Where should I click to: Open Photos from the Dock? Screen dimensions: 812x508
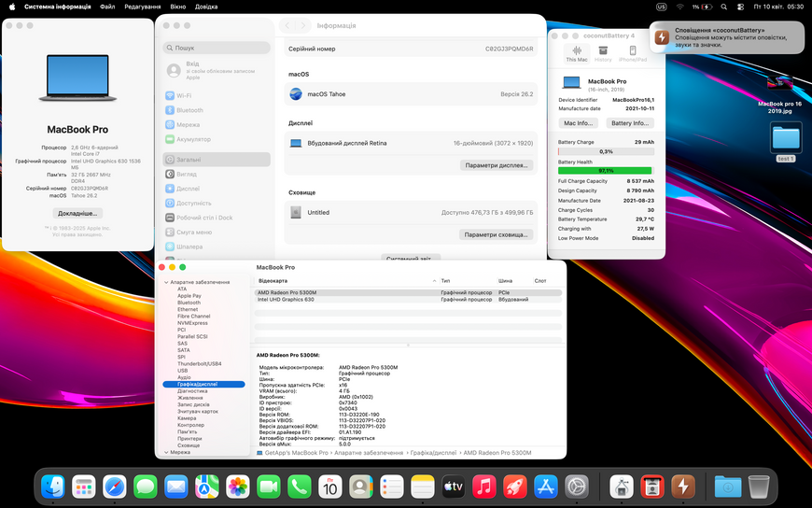click(x=238, y=487)
